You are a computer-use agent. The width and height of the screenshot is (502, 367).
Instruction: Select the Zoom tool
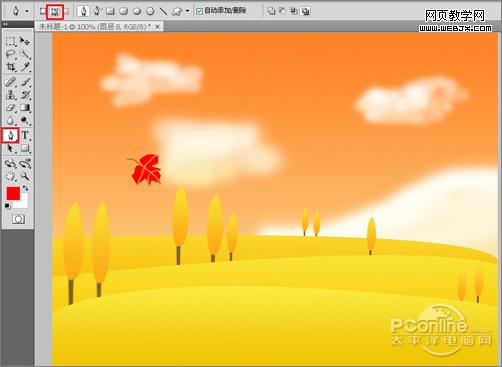pos(25,176)
